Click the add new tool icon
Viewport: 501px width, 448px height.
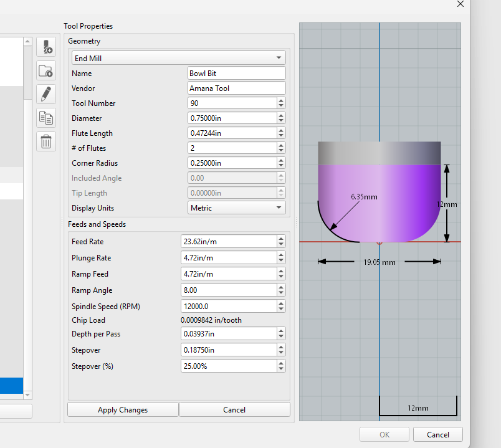point(46,47)
